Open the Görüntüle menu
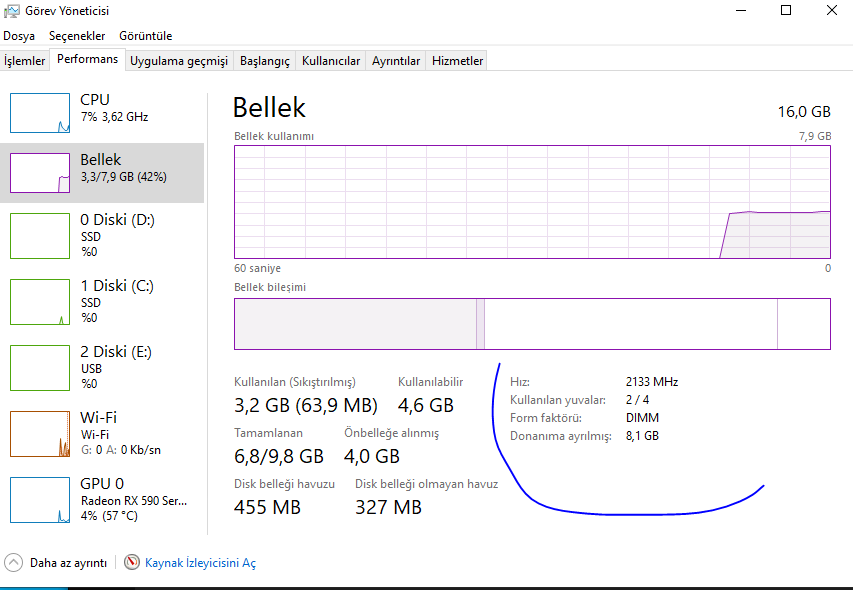This screenshot has width=853, height=590. [x=146, y=36]
